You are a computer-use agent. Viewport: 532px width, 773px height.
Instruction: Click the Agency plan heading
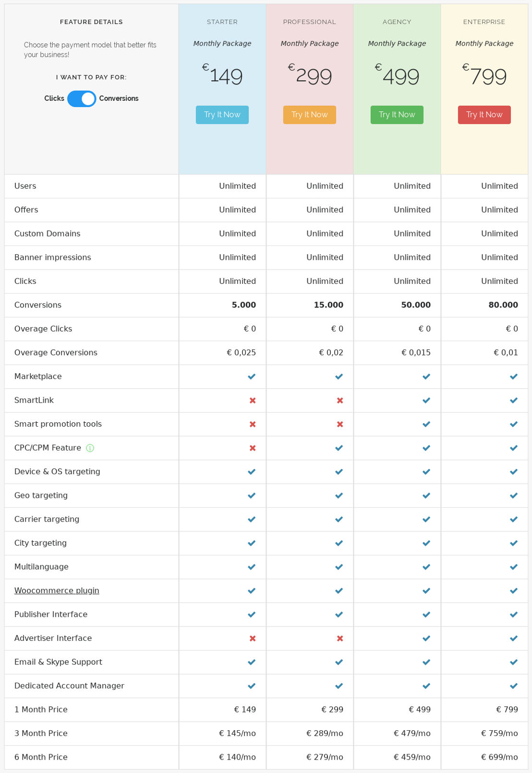[x=397, y=22]
